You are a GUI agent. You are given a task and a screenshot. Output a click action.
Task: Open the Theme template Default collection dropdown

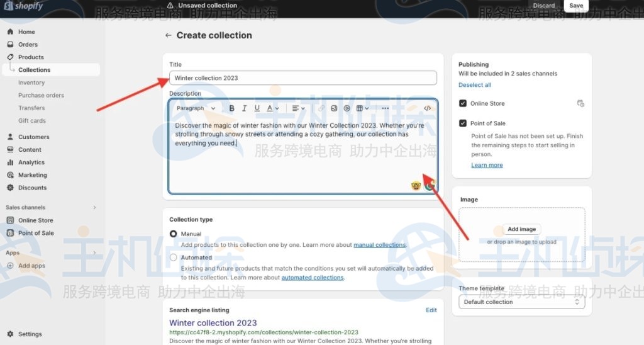(521, 302)
